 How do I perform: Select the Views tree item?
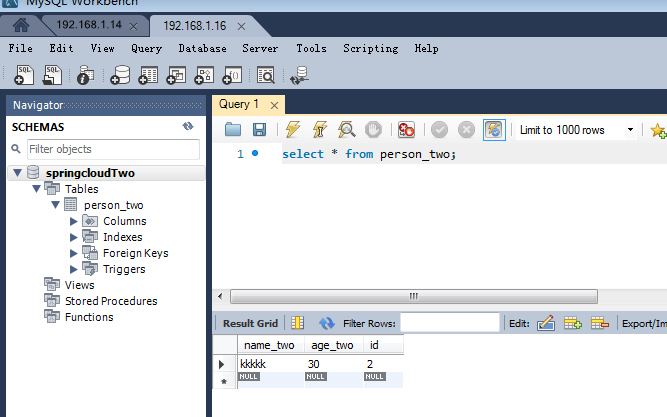pos(79,285)
